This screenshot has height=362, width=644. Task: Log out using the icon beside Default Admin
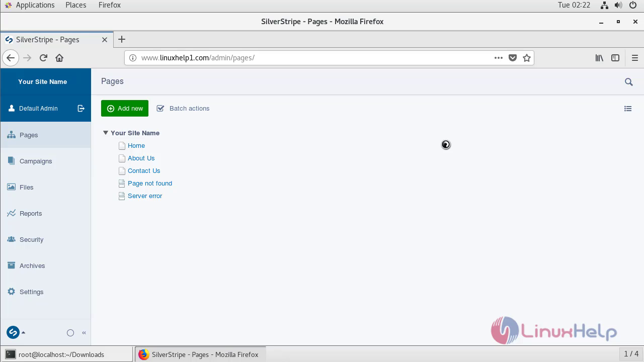(x=81, y=108)
